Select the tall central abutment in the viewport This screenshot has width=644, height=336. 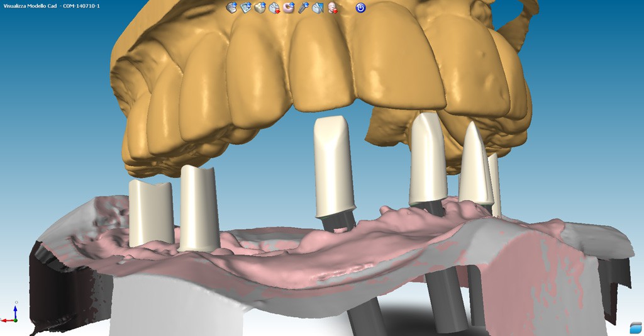[334, 166]
